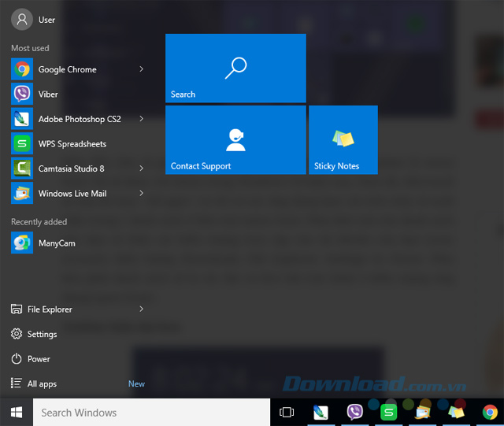Switch to Viber in the taskbar
The height and width of the screenshot is (426, 504).
click(x=354, y=412)
